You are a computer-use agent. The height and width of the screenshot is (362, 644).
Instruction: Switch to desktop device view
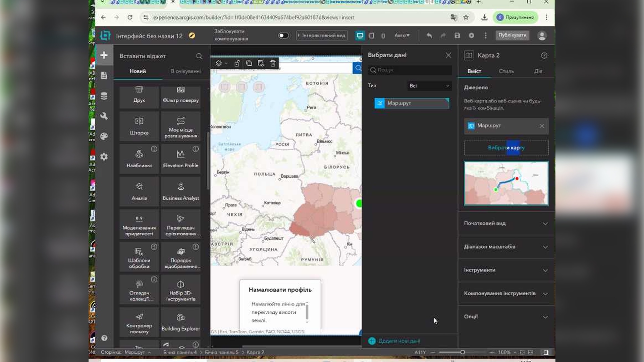[x=360, y=36]
